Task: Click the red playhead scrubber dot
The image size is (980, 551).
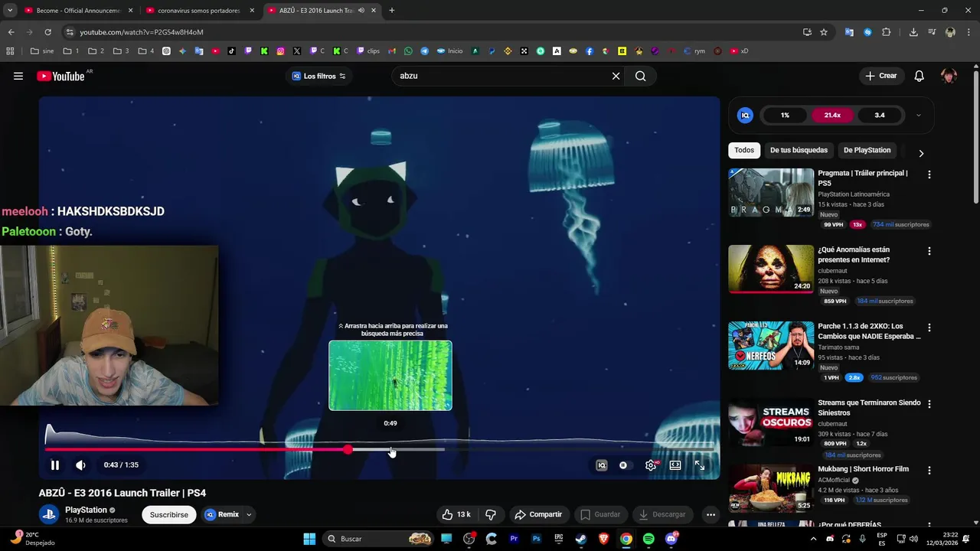Action: [x=348, y=449]
